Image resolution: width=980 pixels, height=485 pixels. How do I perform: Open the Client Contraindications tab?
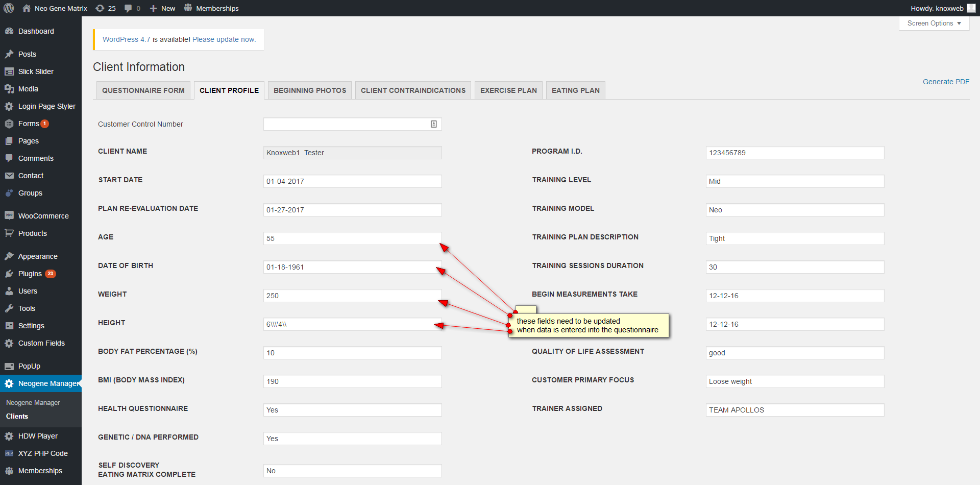coord(412,90)
